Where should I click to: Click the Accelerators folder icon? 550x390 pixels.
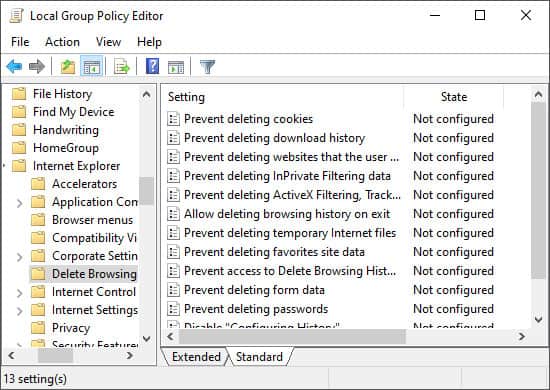pyautogui.click(x=38, y=184)
